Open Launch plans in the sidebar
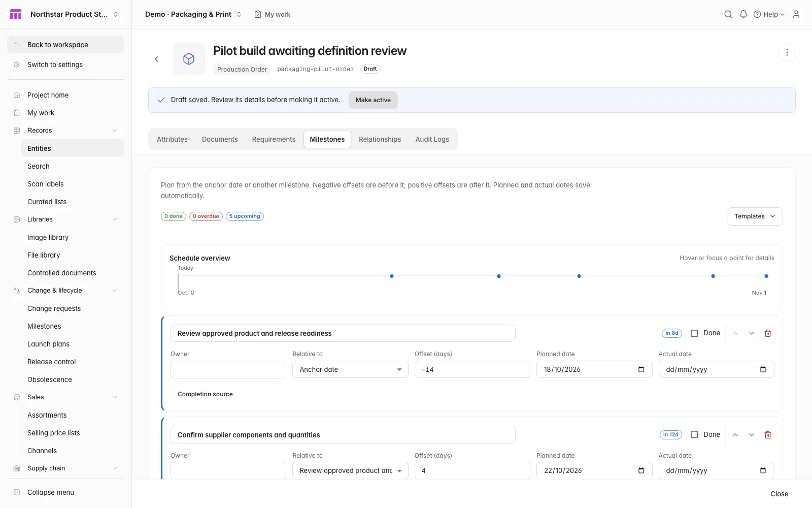This screenshot has height=508, width=812. pos(73,344)
